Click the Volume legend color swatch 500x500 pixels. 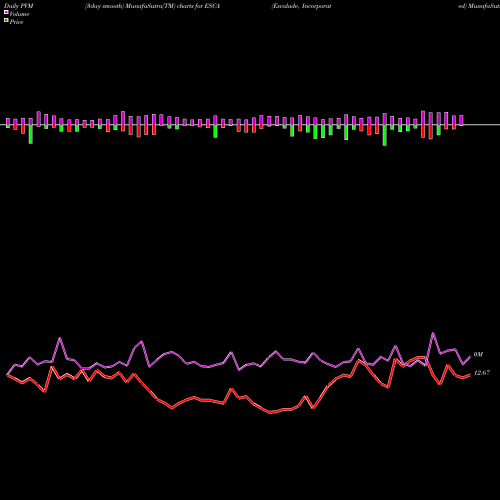(x=6, y=13)
